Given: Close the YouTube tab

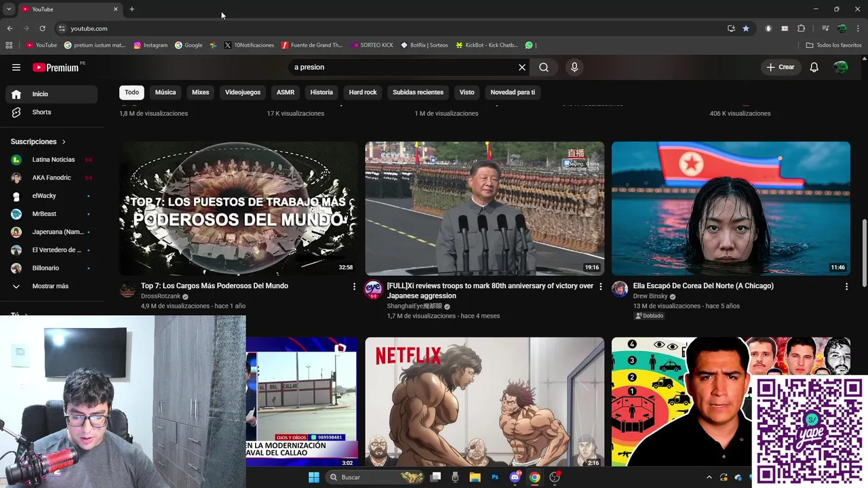Looking at the screenshot, I should (115, 9).
